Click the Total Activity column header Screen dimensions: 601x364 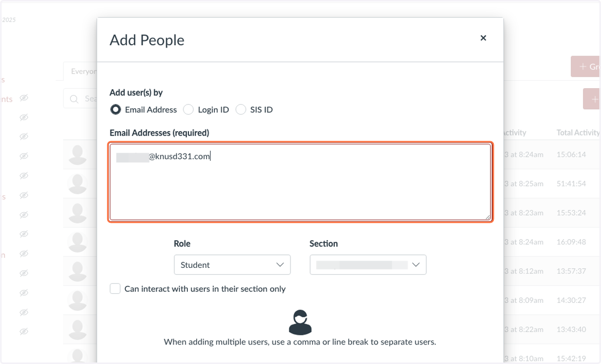[578, 133]
